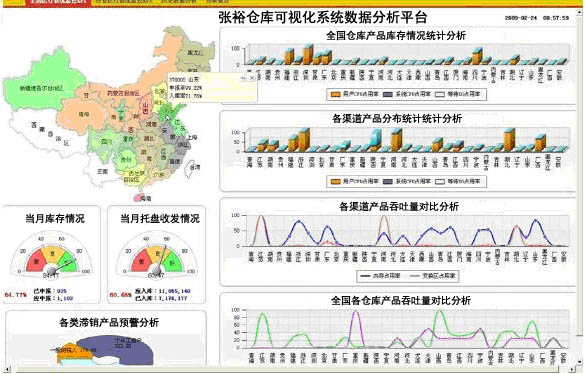Image resolution: width=585 pixels, height=374 pixels.
Task: Toggle dark blue line legend in 各渠道产品吞吐量 chart
Action: (365, 276)
